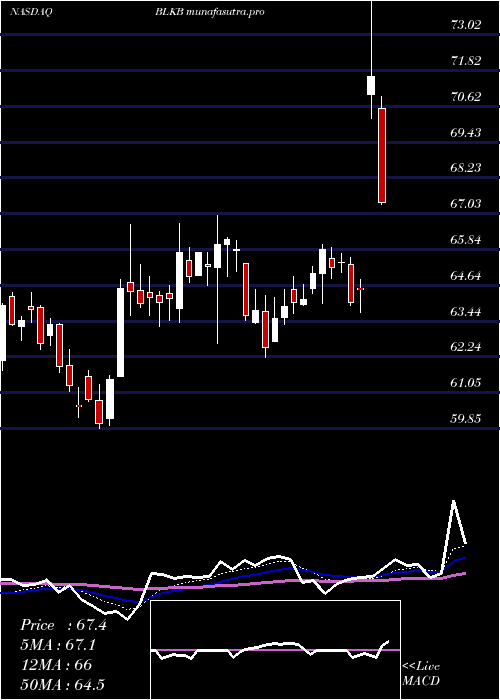Screen dimensions: 500x700
Task: Click the 12MA : 66 readout
Action: pyautogui.click(x=56, y=665)
